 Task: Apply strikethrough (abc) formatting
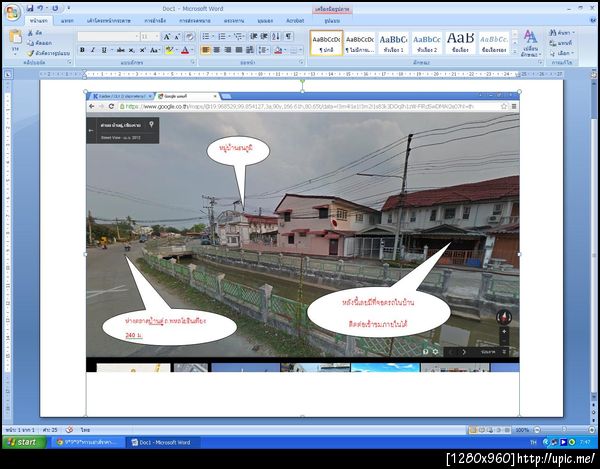pos(121,50)
